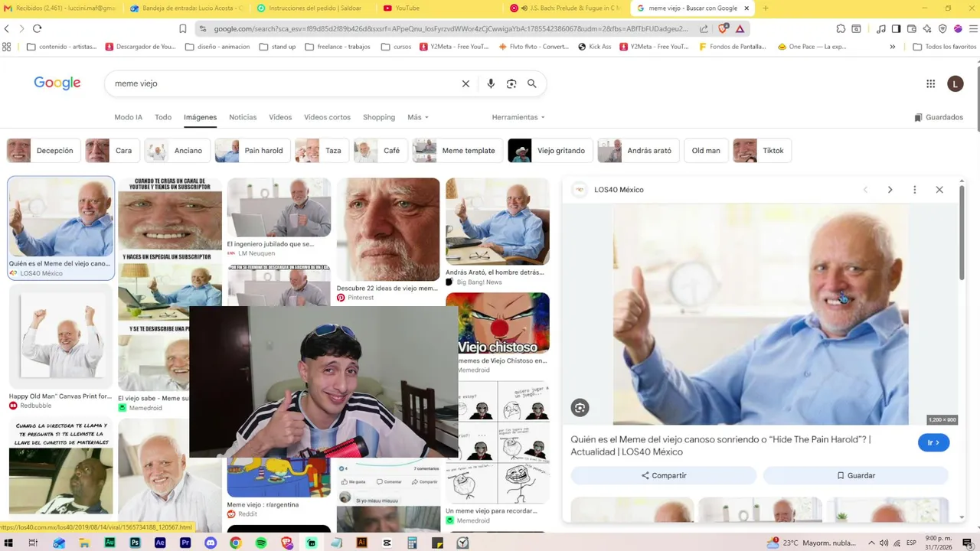Image resolution: width=980 pixels, height=551 pixels.
Task: Open the Viejo chistoso Memedroid thumbnail
Action: coord(498,324)
